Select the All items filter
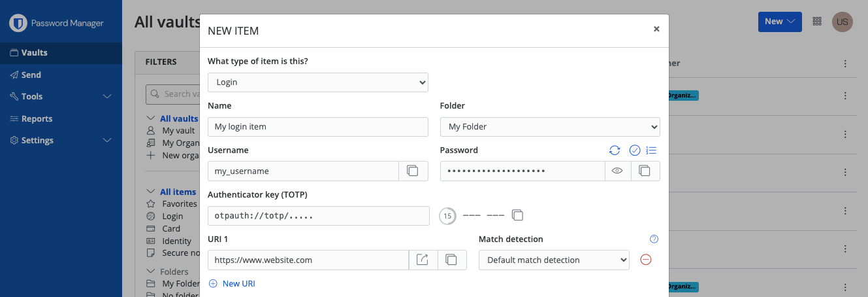The width and height of the screenshot is (868, 297). pos(178,192)
